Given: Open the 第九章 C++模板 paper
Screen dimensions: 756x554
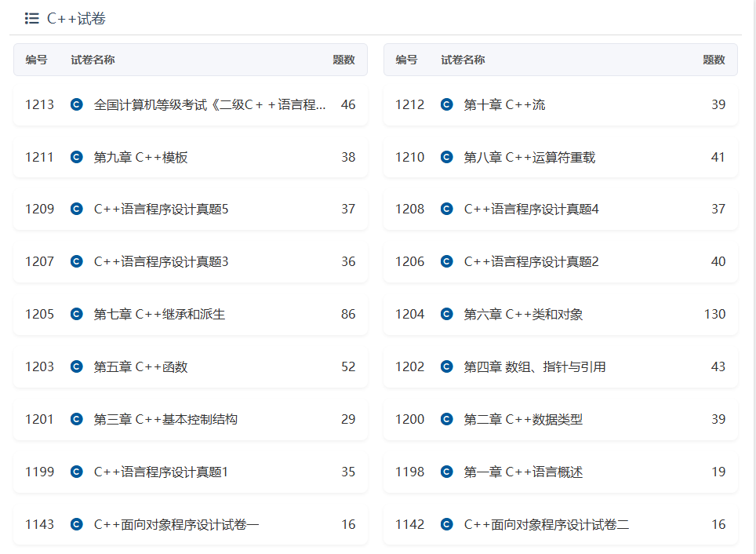Looking at the screenshot, I should coord(140,157).
